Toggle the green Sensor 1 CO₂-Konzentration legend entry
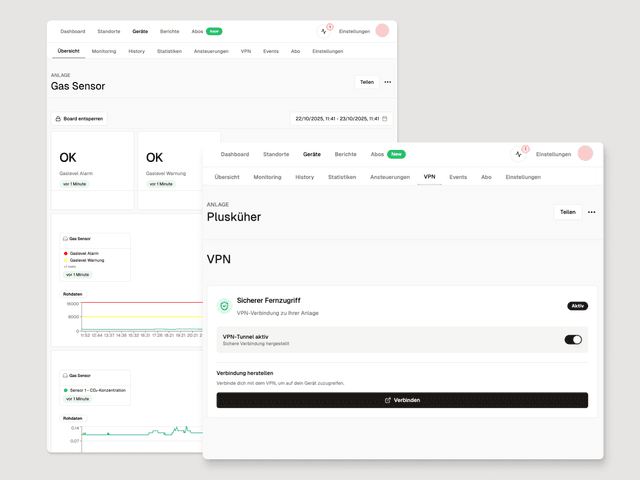This screenshot has width=640, height=480. (x=95, y=390)
